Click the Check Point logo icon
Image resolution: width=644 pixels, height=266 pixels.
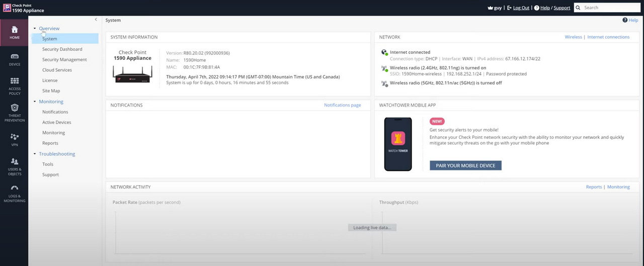[x=7, y=8]
